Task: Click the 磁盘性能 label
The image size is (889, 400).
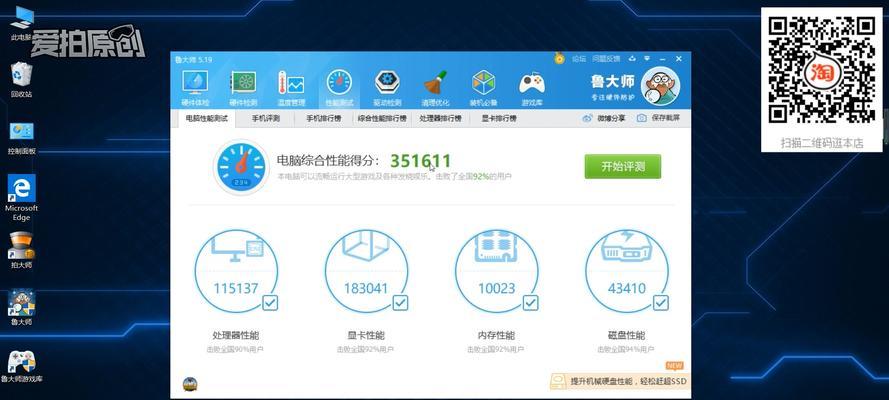Action: (626, 335)
